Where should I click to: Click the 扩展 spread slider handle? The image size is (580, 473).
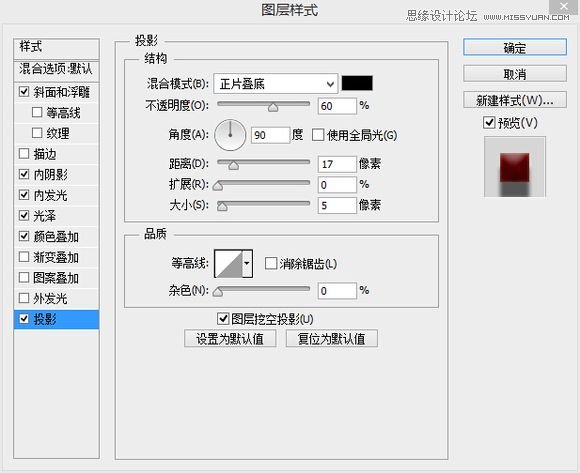click(x=218, y=186)
